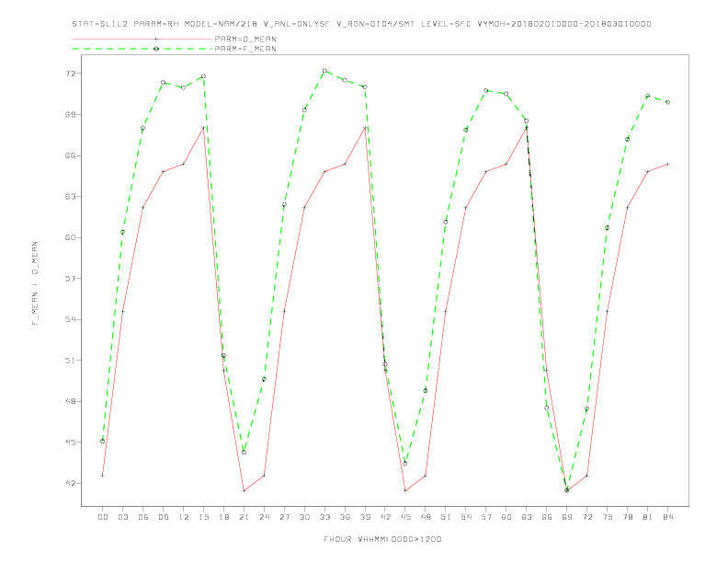Click the red O_MEAN plus marker at hour 00
Screen dimensions: 728x563
[103, 476]
